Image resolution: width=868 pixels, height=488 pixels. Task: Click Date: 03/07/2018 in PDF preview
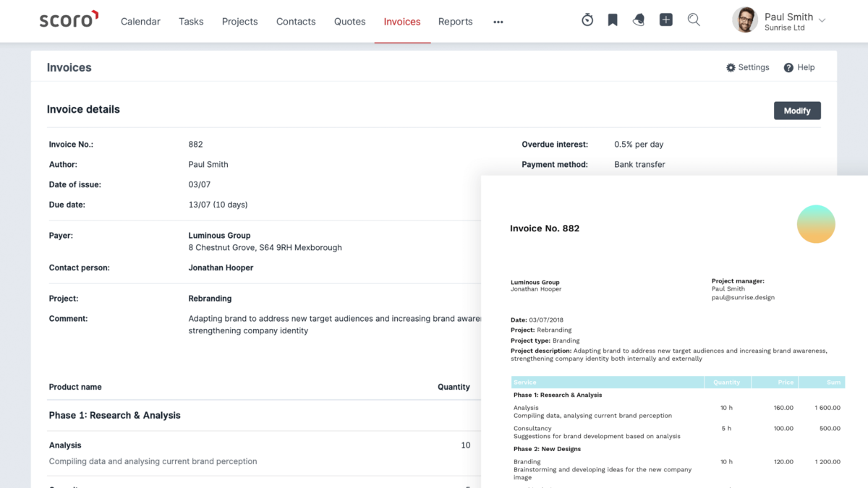coord(537,320)
